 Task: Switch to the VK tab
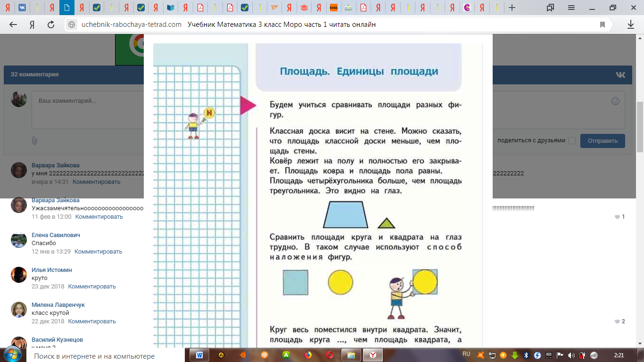point(23,8)
